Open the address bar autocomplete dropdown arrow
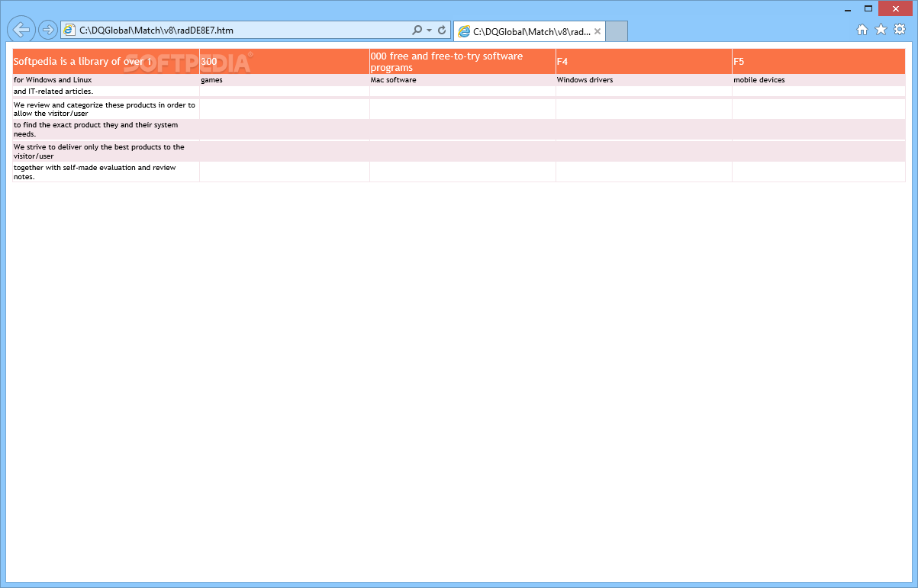The height and width of the screenshot is (588, 918). (x=429, y=31)
